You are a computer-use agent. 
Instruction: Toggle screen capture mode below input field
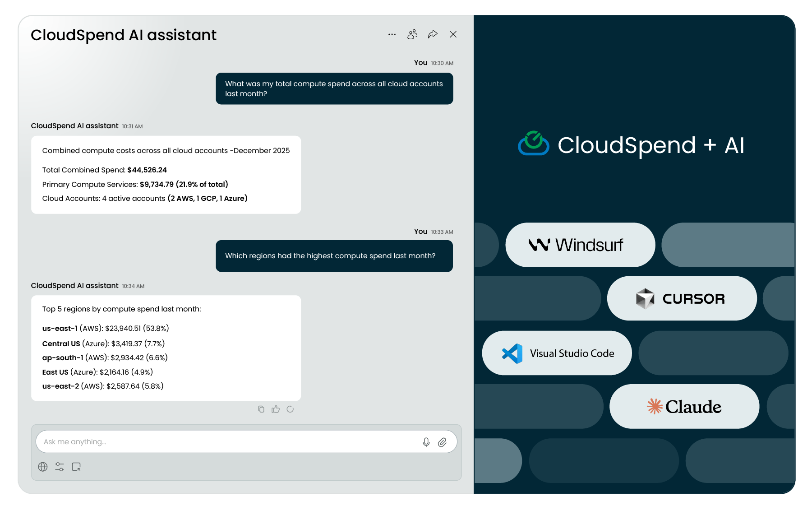(x=76, y=467)
